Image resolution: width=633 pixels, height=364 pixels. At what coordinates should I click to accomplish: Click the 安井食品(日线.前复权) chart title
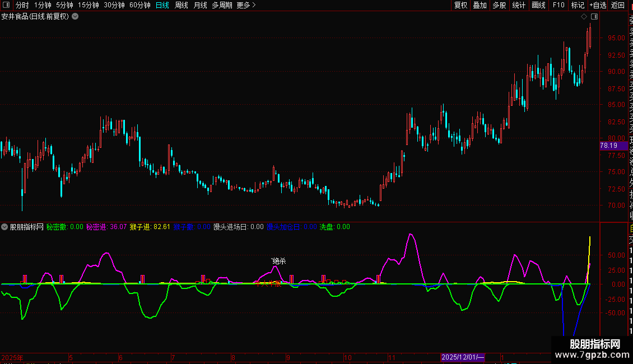pos(35,17)
